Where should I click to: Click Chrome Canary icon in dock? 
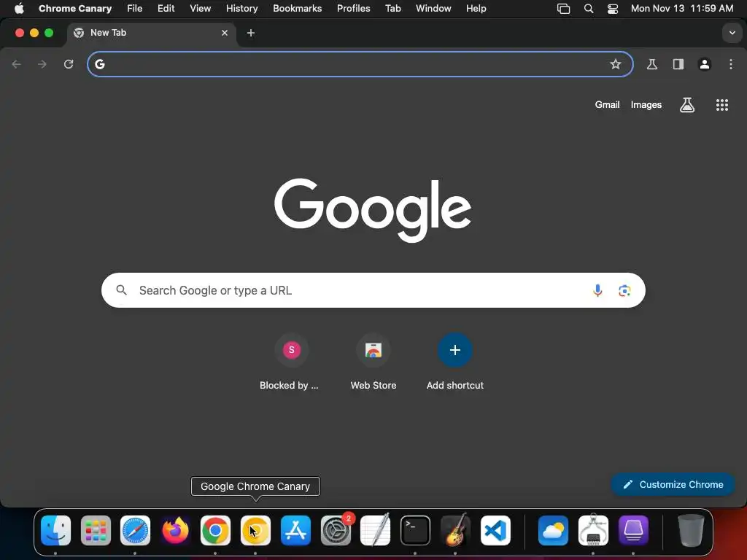(255, 530)
